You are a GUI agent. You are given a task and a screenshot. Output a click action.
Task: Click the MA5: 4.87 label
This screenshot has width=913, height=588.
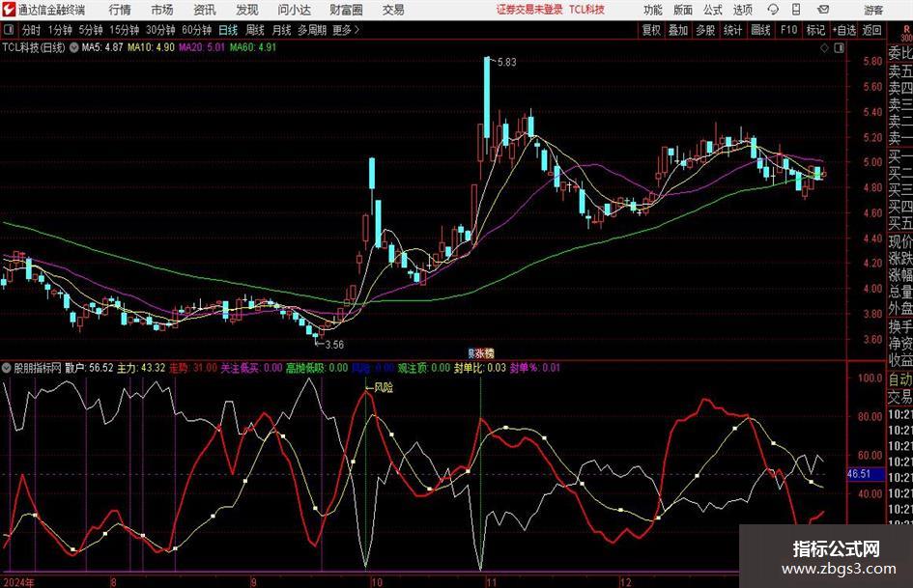(x=102, y=47)
